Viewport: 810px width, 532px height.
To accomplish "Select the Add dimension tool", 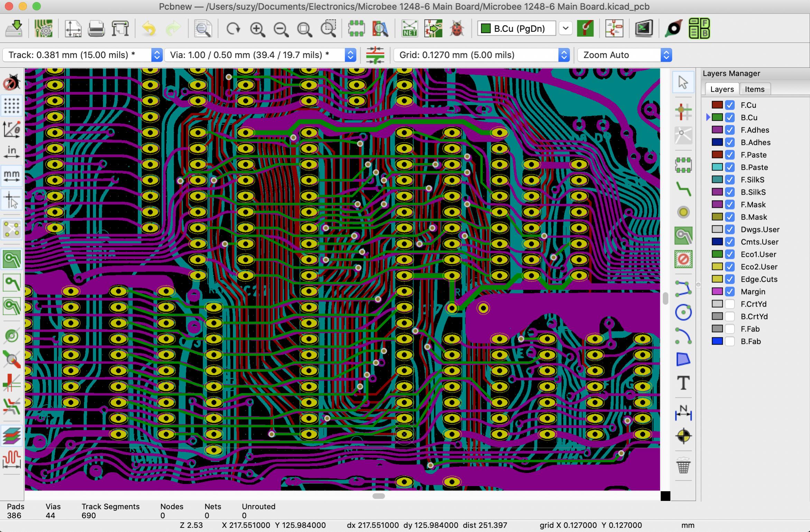I will (683, 413).
